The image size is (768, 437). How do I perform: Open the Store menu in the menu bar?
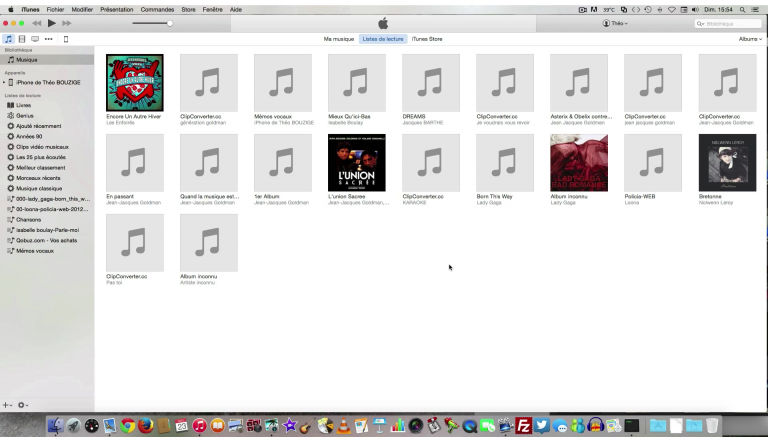coord(188,9)
